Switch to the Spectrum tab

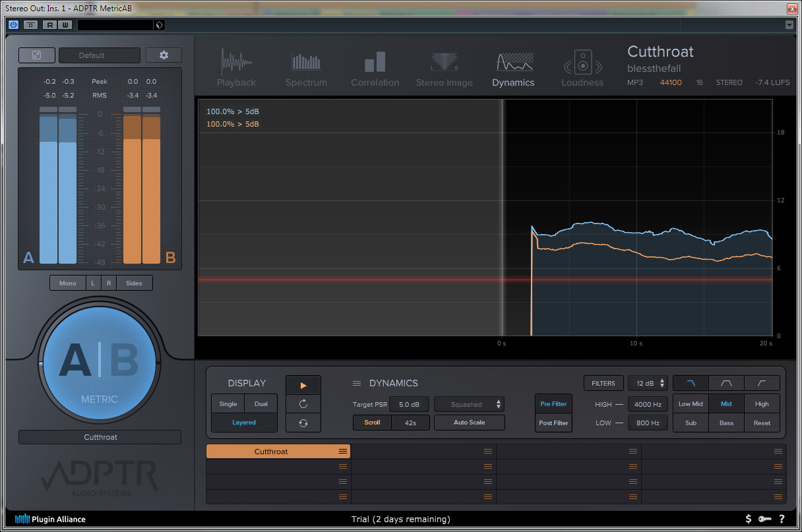306,69
